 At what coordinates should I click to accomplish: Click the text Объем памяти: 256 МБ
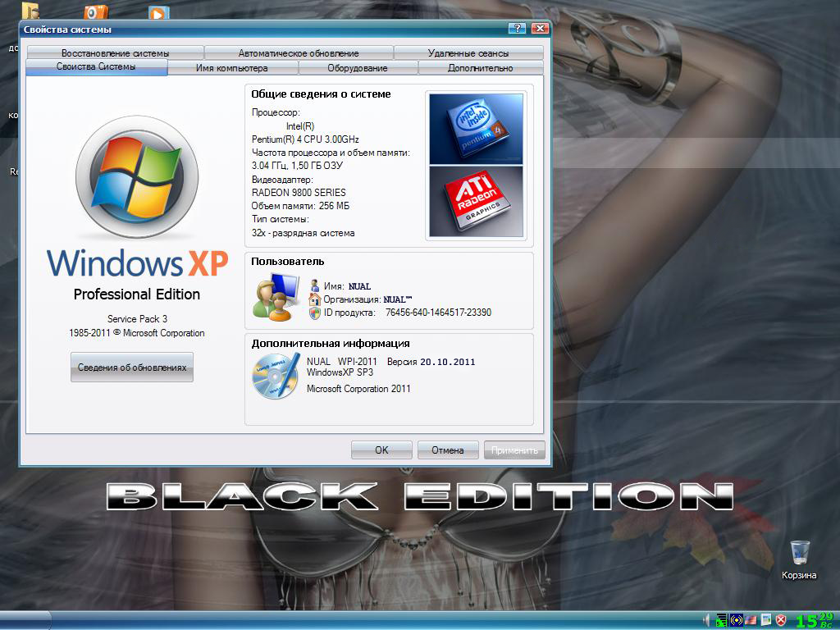pyautogui.click(x=300, y=206)
